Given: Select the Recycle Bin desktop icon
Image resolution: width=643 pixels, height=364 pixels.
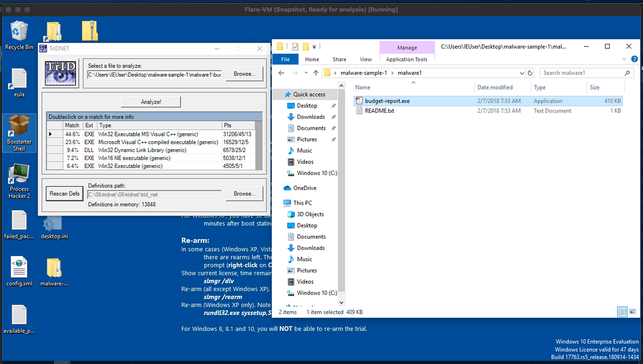Looking at the screenshot, I should [x=19, y=32].
